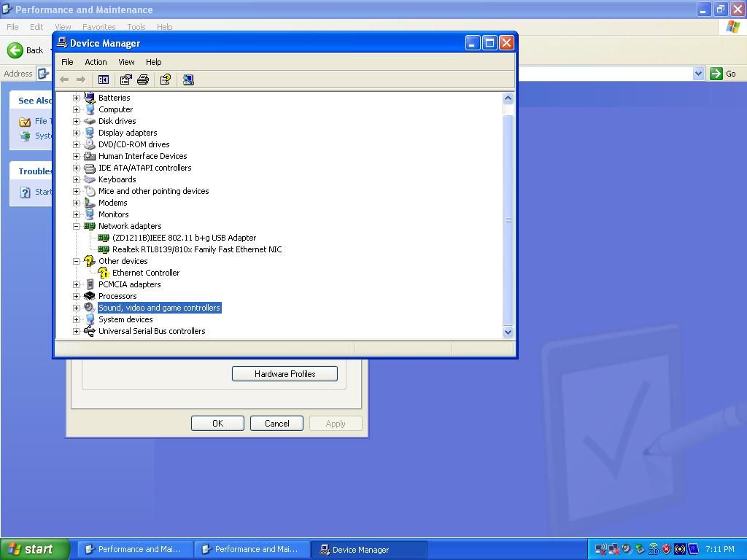Open the Help menu in Device Manager
Image resolution: width=747 pixels, height=560 pixels.
click(x=153, y=62)
